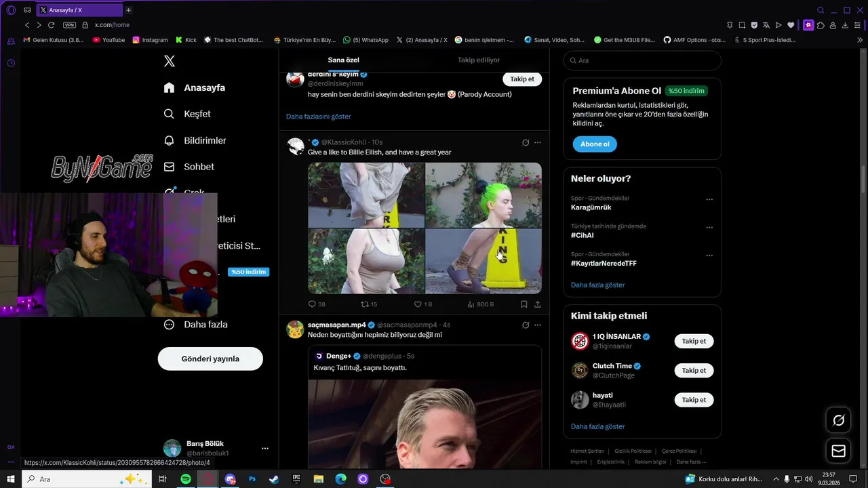
Task: Bookmark the Billie Eilish post
Action: pyautogui.click(x=524, y=304)
